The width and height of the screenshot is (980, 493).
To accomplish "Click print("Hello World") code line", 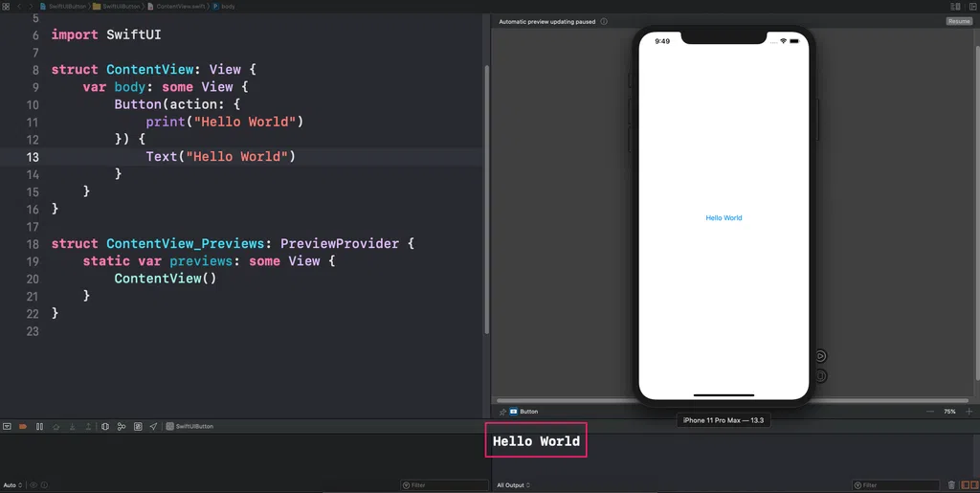I will click(224, 122).
